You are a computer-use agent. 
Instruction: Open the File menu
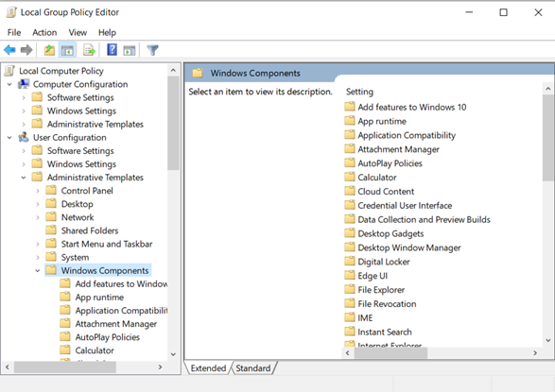(x=14, y=32)
